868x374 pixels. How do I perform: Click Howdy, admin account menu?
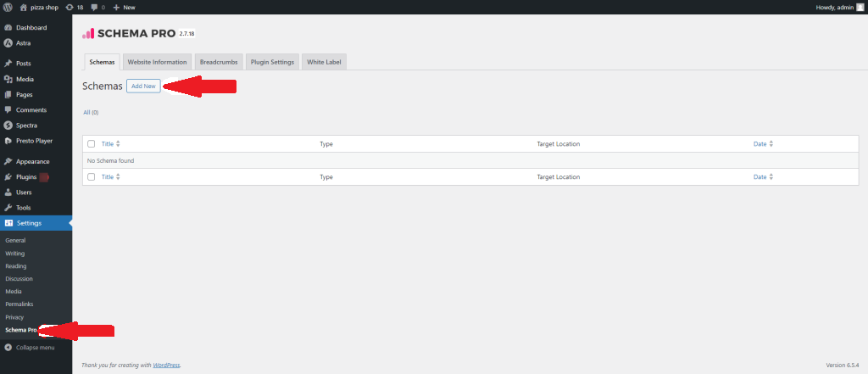pyautogui.click(x=840, y=7)
